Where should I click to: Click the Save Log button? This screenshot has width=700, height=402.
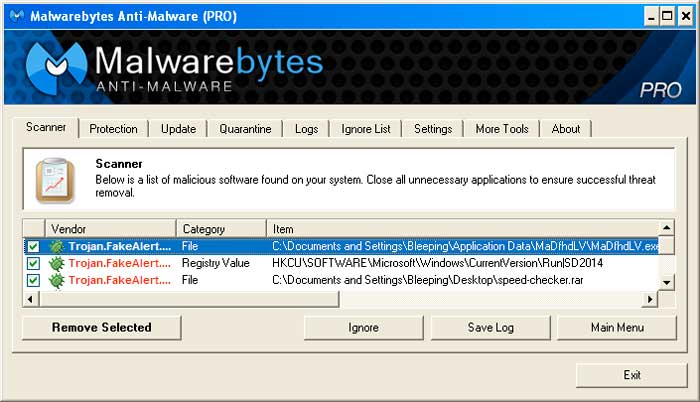pos(491,328)
